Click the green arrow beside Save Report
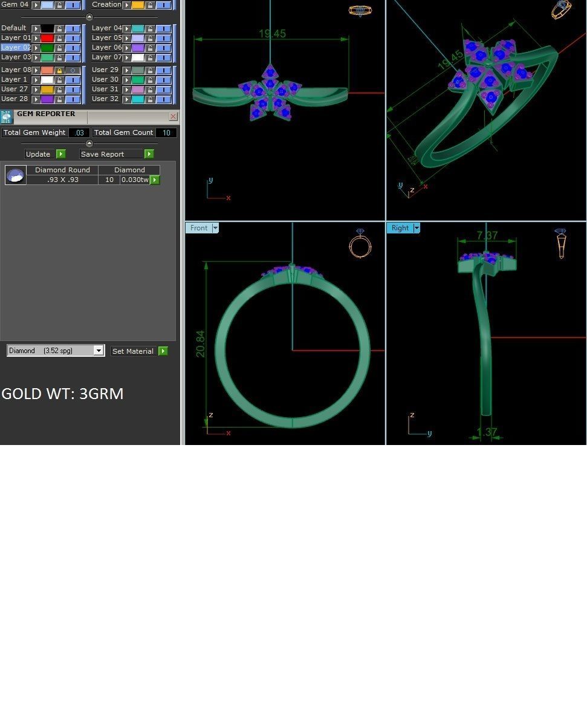 (x=149, y=154)
